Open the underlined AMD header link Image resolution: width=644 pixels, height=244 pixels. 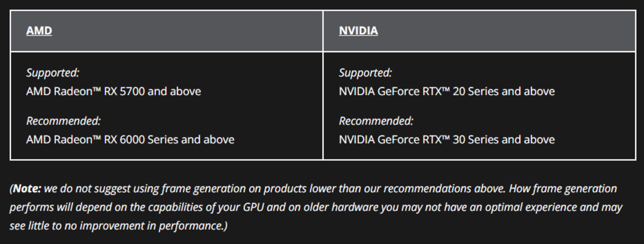[39, 30]
